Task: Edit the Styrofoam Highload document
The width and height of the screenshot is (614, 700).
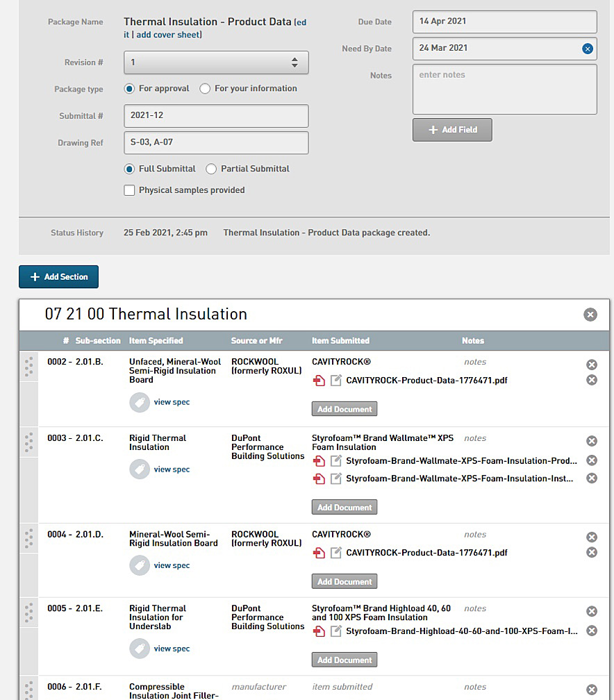Action: (x=335, y=631)
